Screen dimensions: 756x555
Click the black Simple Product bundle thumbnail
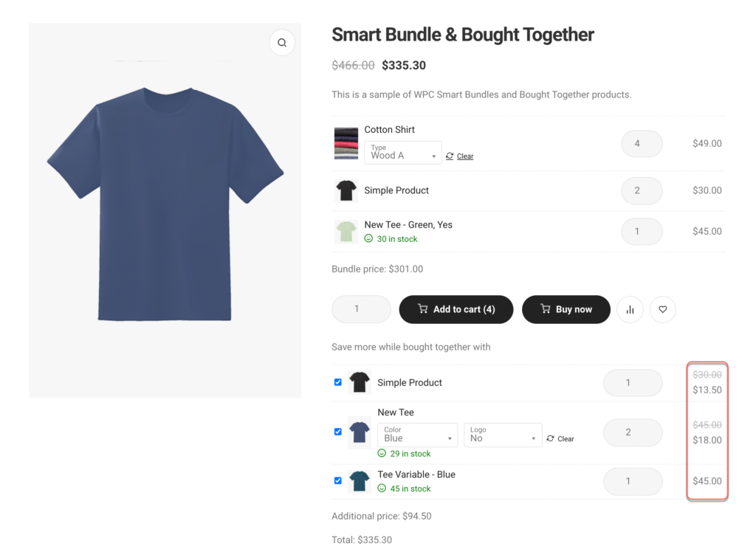[346, 190]
